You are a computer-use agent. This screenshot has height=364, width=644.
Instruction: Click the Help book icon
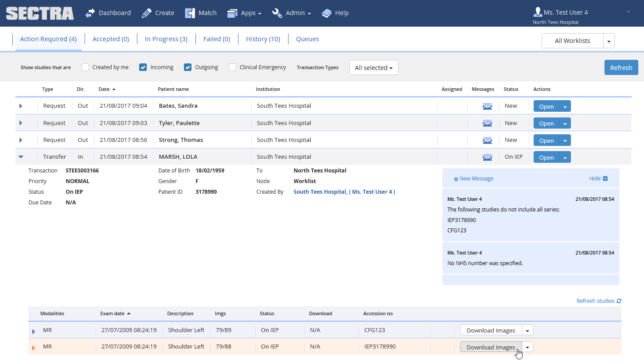(326, 12)
